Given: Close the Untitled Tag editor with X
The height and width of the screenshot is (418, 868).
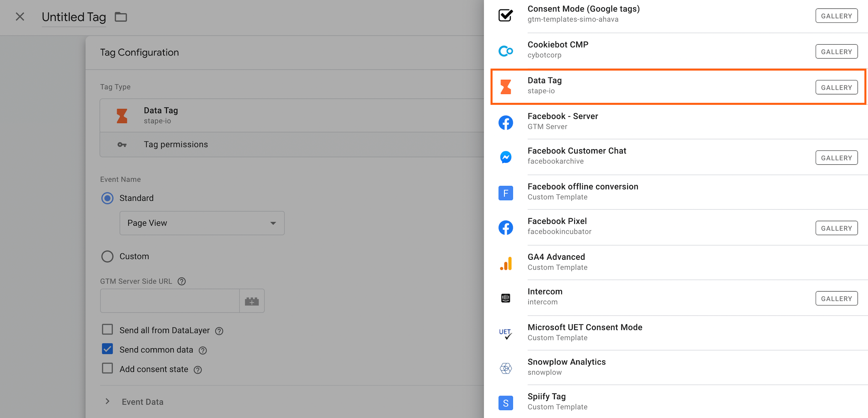Looking at the screenshot, I should tap(20, 17).
